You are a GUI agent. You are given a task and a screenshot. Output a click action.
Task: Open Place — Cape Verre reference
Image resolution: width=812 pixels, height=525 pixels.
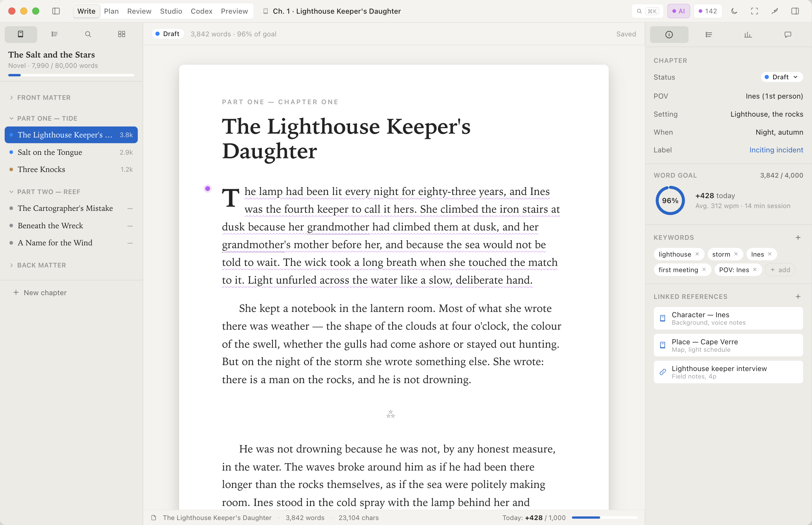[728, 345]
